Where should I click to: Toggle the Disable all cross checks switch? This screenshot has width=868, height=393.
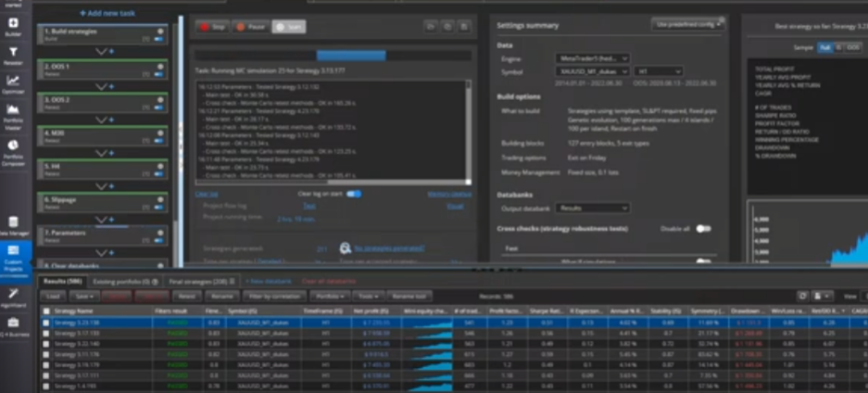[703, 229]
